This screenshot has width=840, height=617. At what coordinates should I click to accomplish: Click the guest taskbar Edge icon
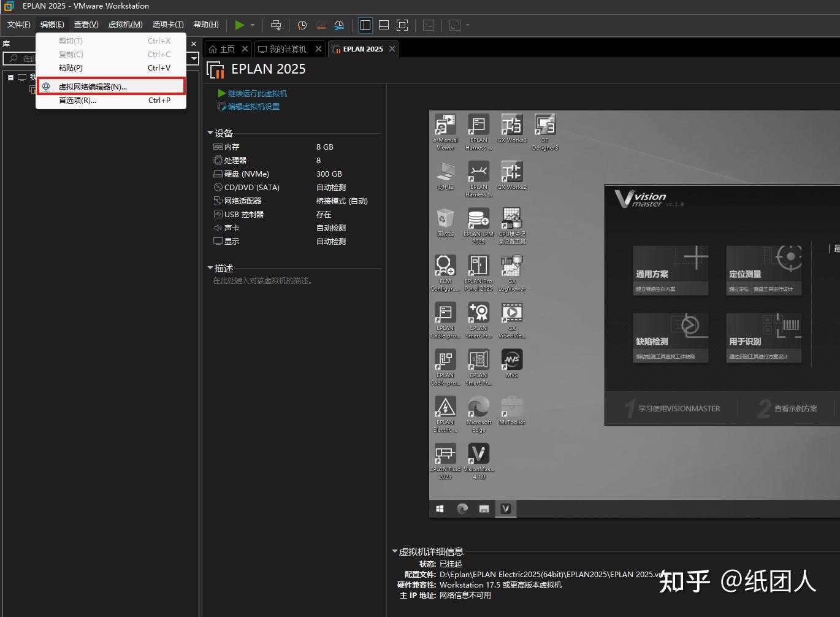462,508
